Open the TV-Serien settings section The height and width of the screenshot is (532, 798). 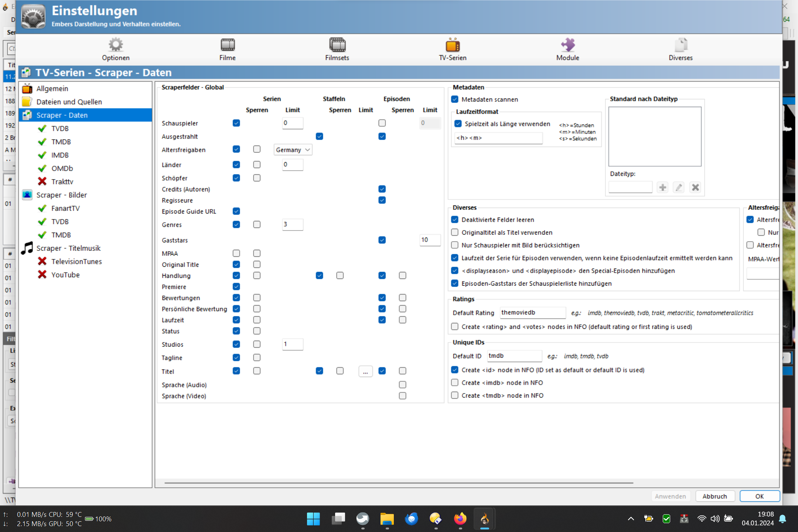pyautogui.click(x=453, y=50)
